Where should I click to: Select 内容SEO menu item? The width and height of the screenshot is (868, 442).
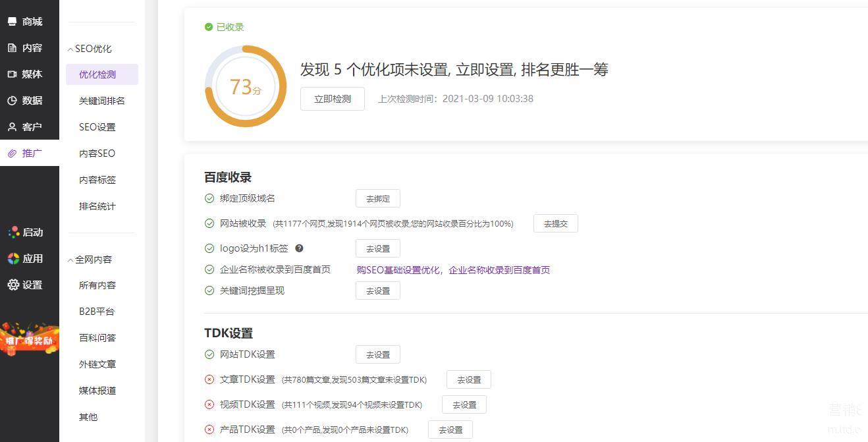pyautogui.click(x=97, y=153)
